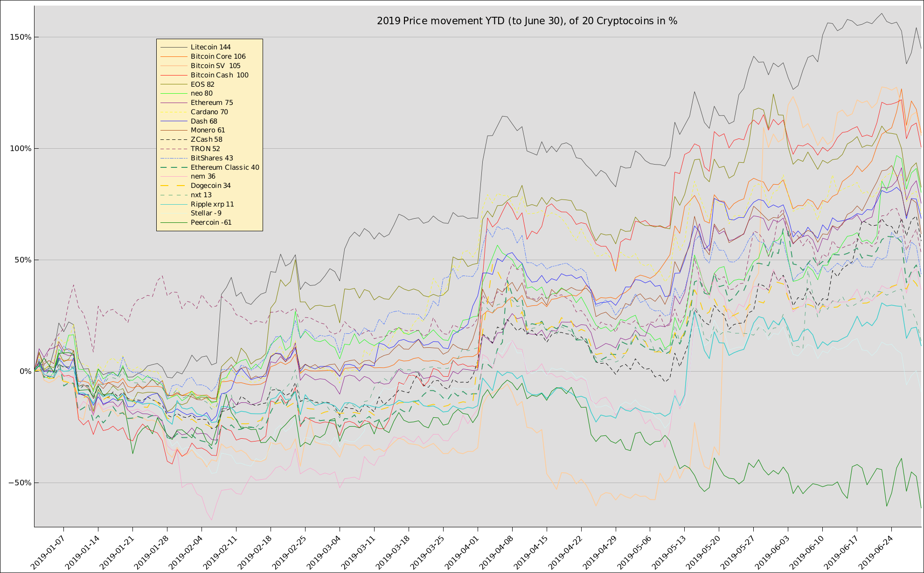Click the '−50%' y-axis label
The width and height of the screenshot is (924, 573).
[x=20, y=483]
